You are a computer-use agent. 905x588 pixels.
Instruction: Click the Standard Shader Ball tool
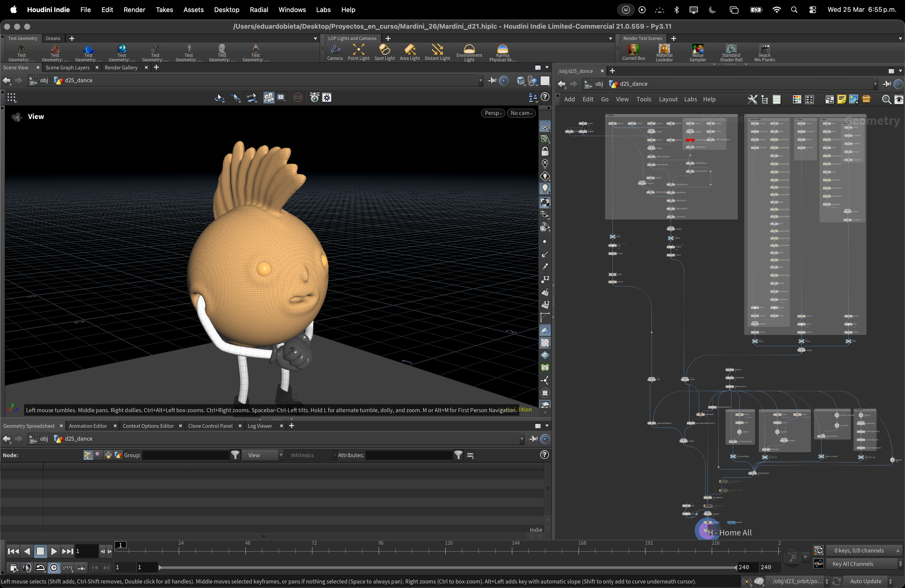coord(731,52)
